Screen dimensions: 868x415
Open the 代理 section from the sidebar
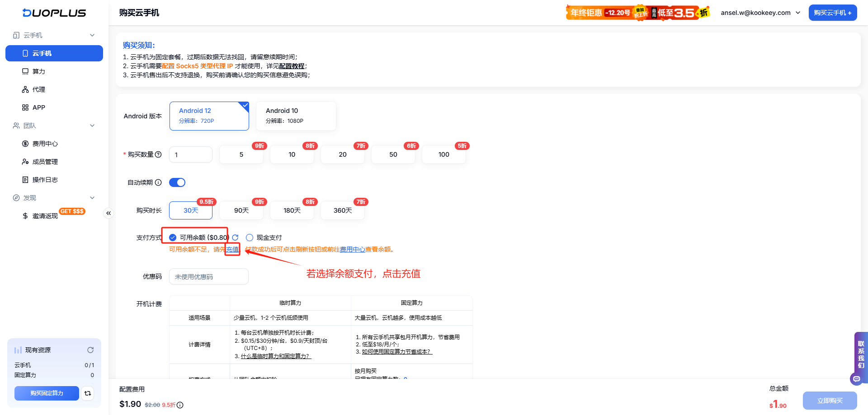point(38,89)
